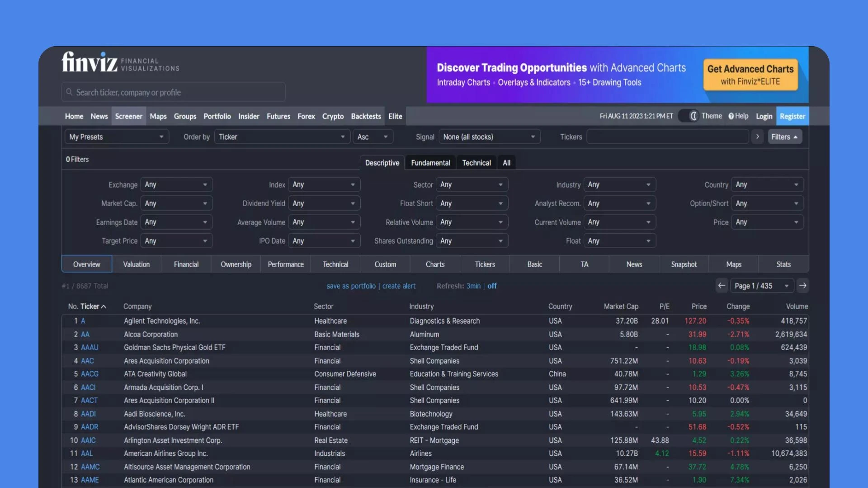Open the Exchange filter dropdown
868x488 pixels.
pyautogui.click(x=176, y=184)
